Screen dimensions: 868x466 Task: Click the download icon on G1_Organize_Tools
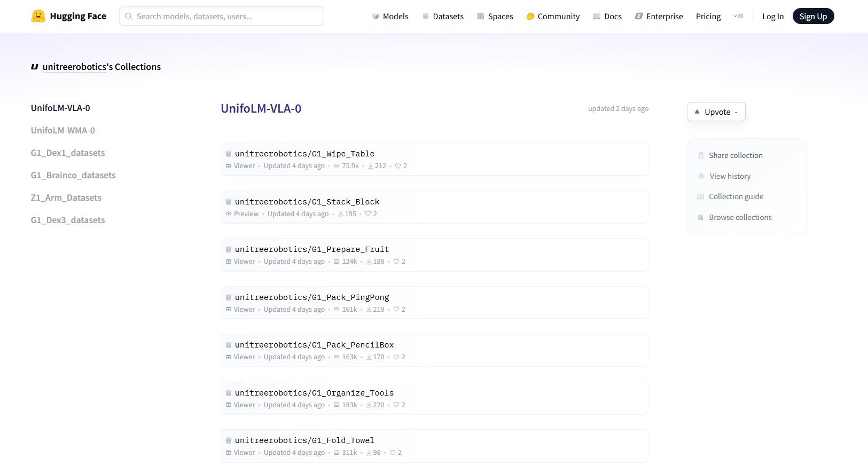click(x=369, y=405)
